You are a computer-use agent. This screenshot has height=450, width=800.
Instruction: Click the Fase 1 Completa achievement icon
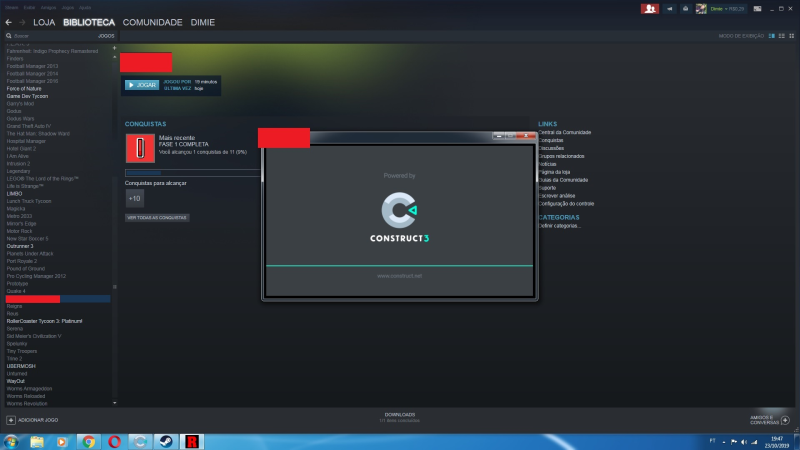click(x=140, y=148)
